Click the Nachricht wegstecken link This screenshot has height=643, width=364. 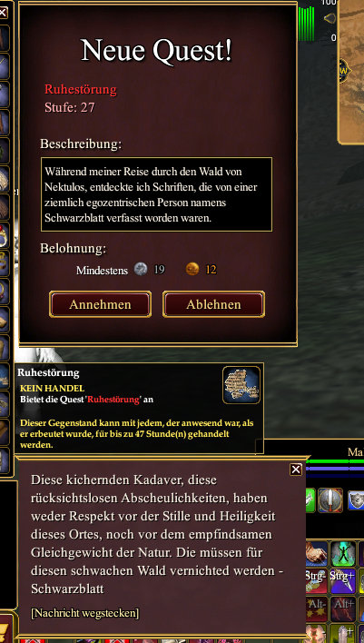coord(84,613)
